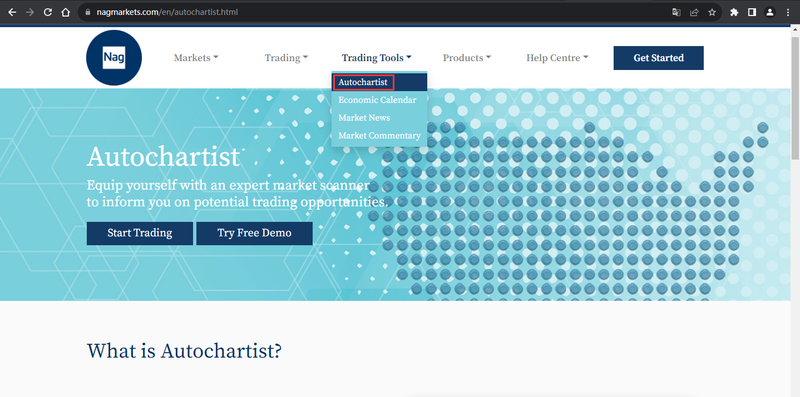View site security lock info

click(88, 12)
